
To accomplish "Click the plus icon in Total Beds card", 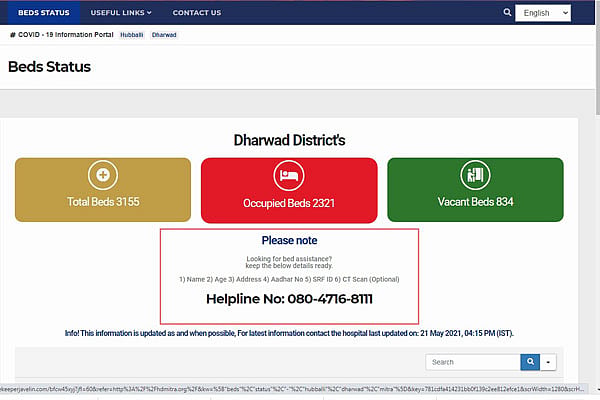I will click(103, 175).
